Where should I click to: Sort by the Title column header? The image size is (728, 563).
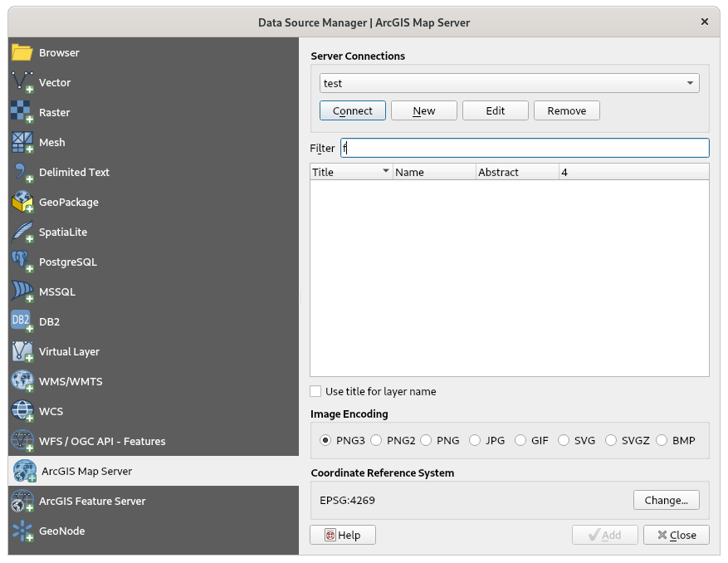pyautogui.click(x=351, y=172)
